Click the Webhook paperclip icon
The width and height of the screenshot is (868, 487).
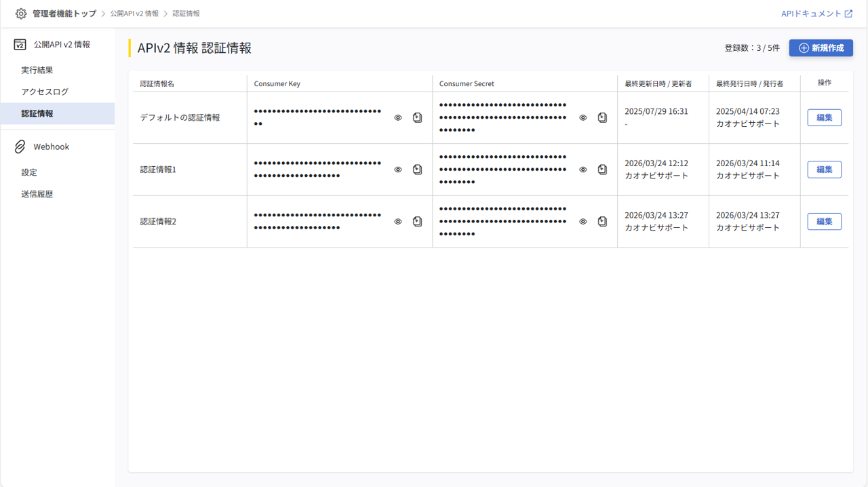pos(20,147)
